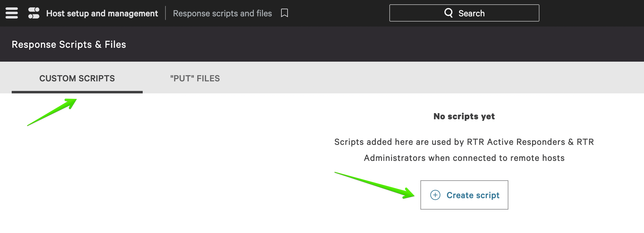Click the Host setup module icon
This screenshot has width=644, height=233.
34,13
